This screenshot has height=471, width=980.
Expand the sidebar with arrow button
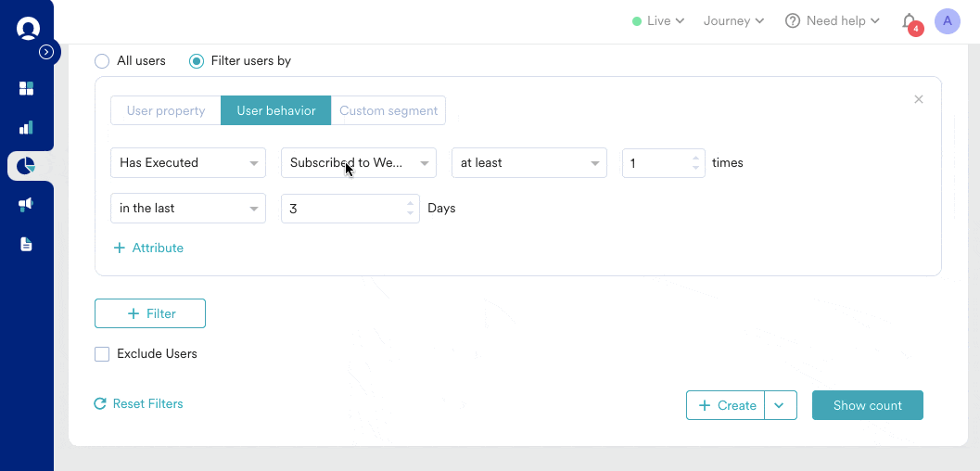tap(46, 53)
